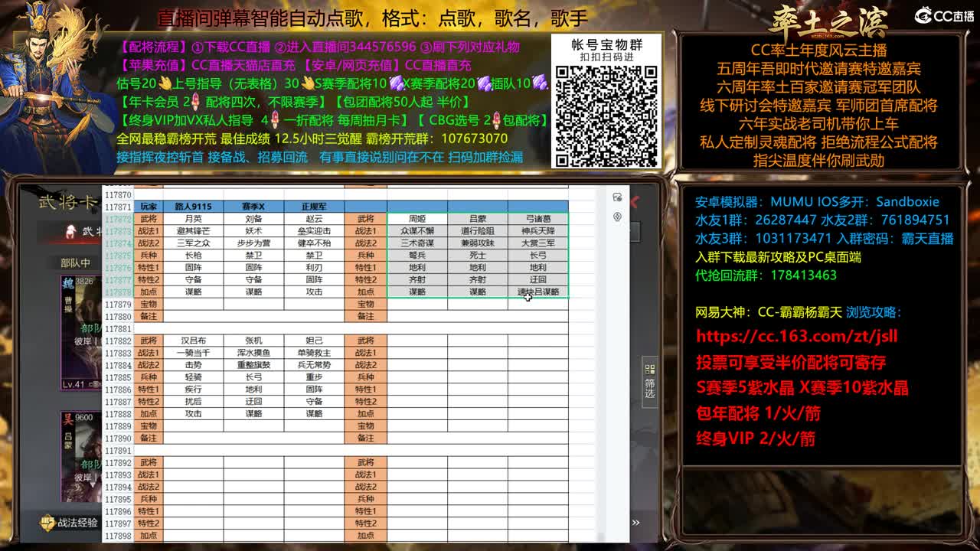The width and height of the screenshot is (980, 551).
Task: Select the cell containing 张机
Action: pos(253,341)
